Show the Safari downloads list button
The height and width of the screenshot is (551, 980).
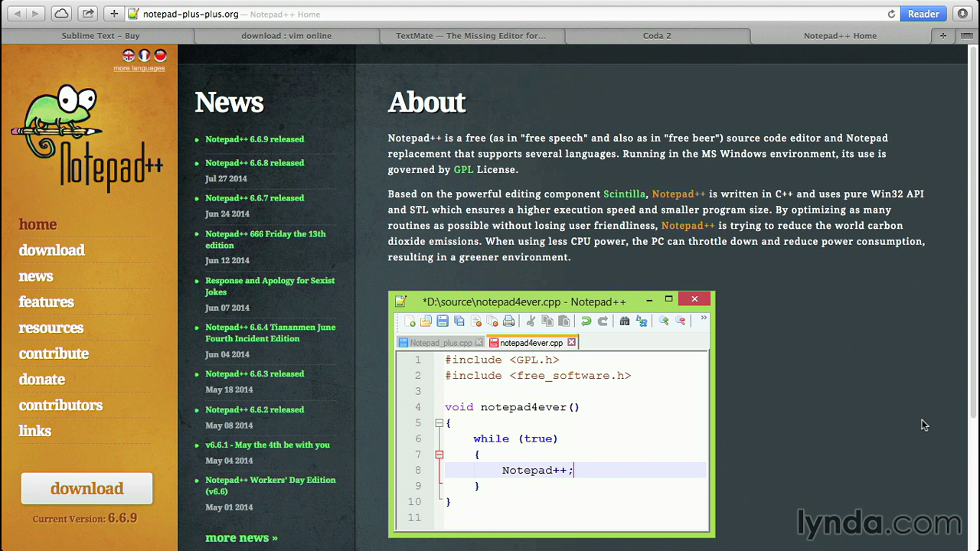tap(963, 14)
